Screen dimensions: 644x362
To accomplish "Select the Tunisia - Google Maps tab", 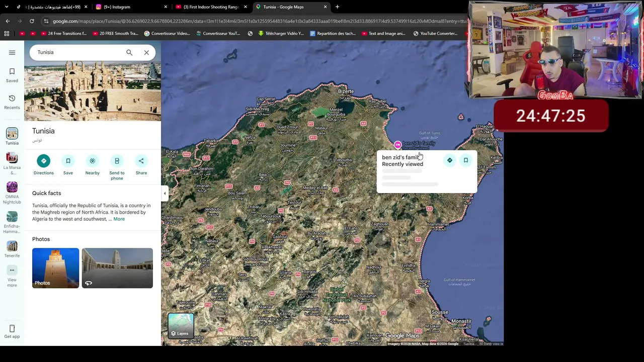I will click(291, 7).
